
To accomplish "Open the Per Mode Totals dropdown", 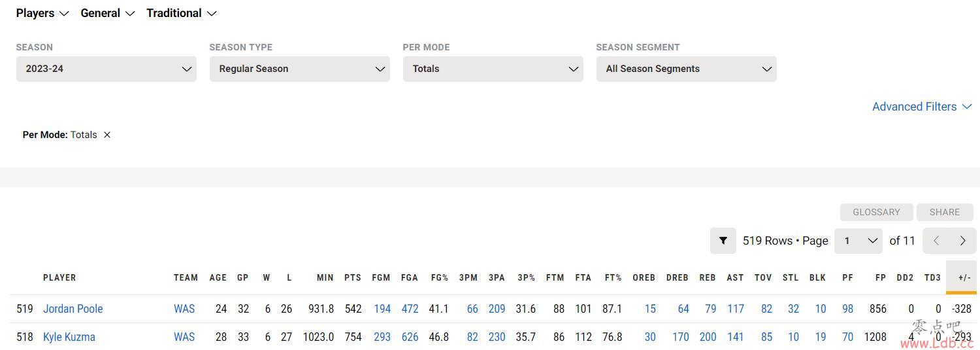I will (493, 69).
